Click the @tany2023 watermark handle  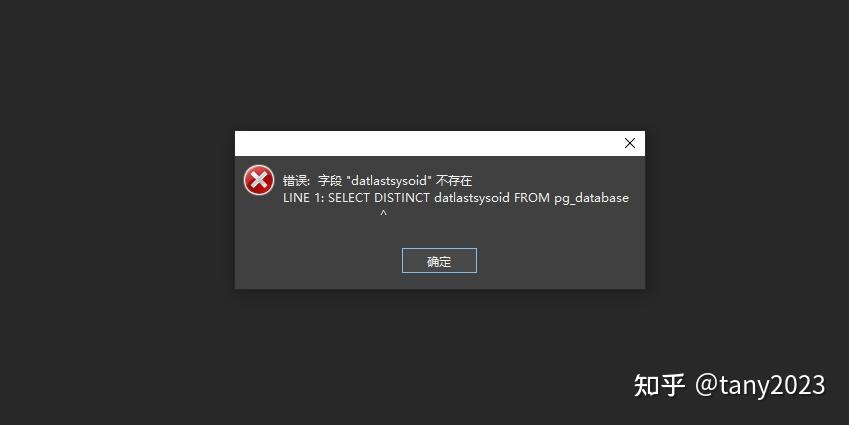[x=760, y=385]
